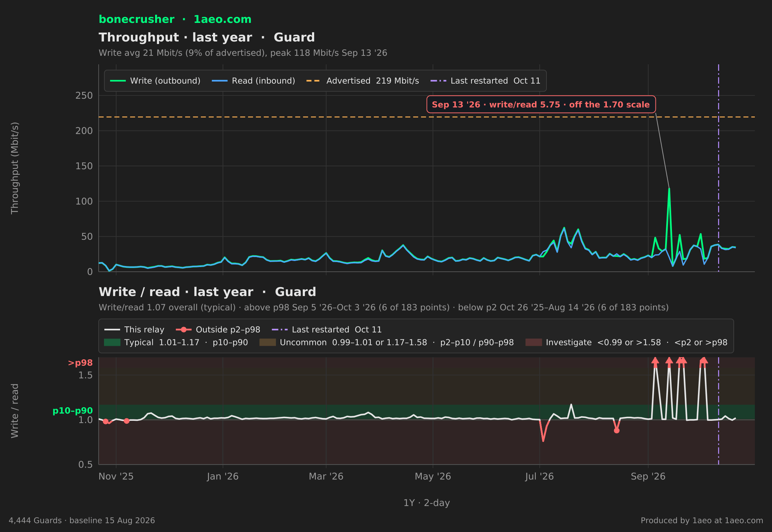Image resolution: width=772 pixels, height=532 pixels.
Task: Click the Throughput · last year · Guard title
Action: click(207, 38)
